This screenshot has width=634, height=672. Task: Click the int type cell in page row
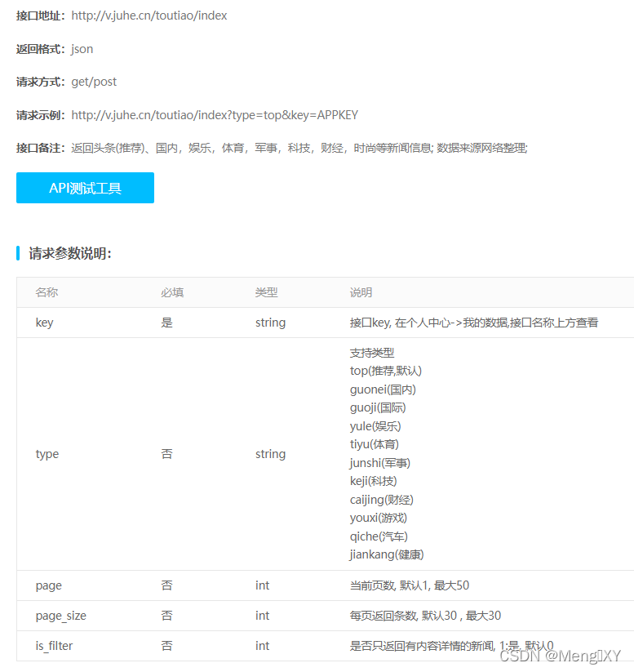click(262, 585)
